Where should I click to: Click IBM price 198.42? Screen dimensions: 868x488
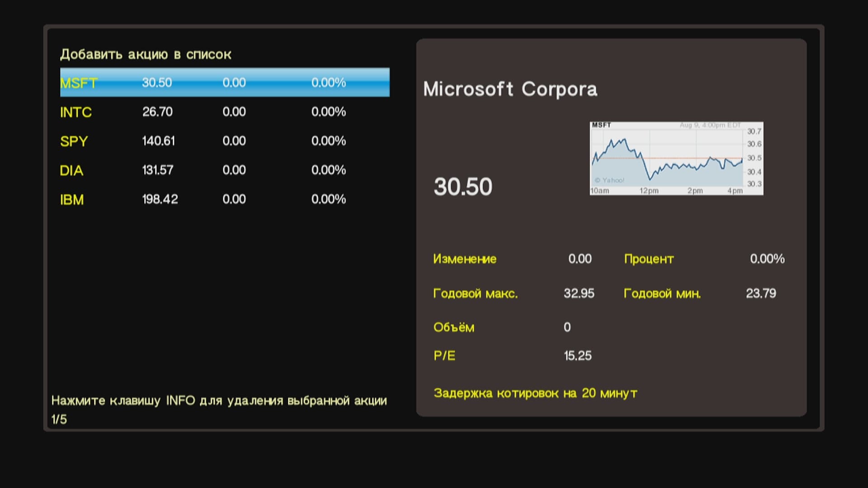click(x=160, y=199)
